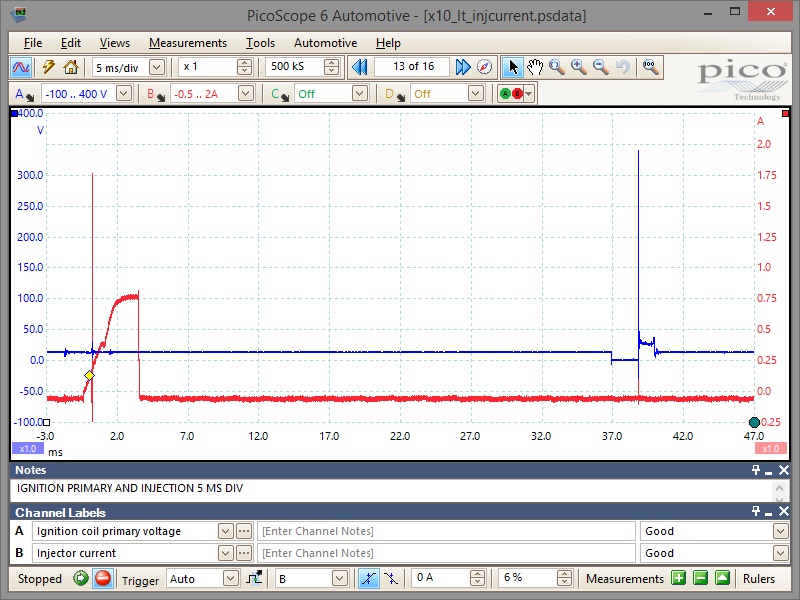Open Channel D options button
Image resolution: width=800 pixels, height=600 pixels.
point(395,94)
